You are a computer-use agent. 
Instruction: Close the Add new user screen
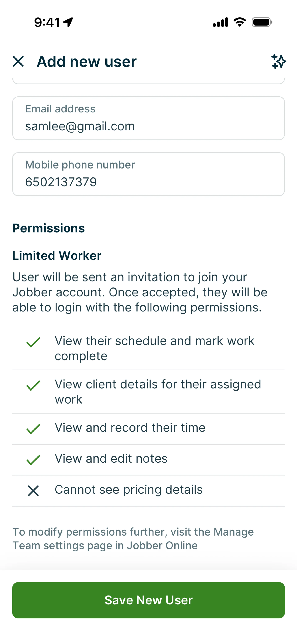[18, 61]
